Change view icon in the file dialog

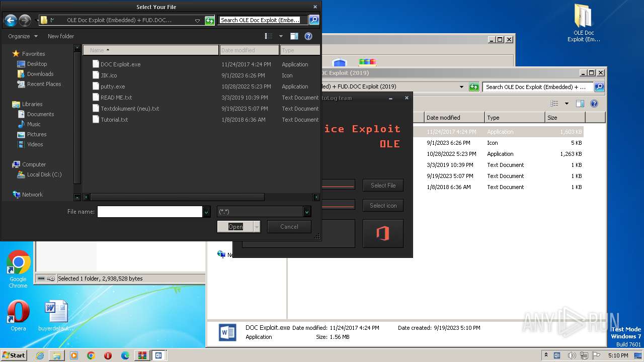269,36
